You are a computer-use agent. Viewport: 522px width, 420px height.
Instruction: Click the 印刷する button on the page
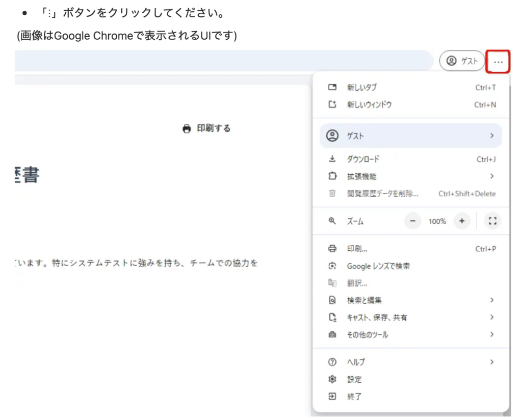[x=206, y=128]
